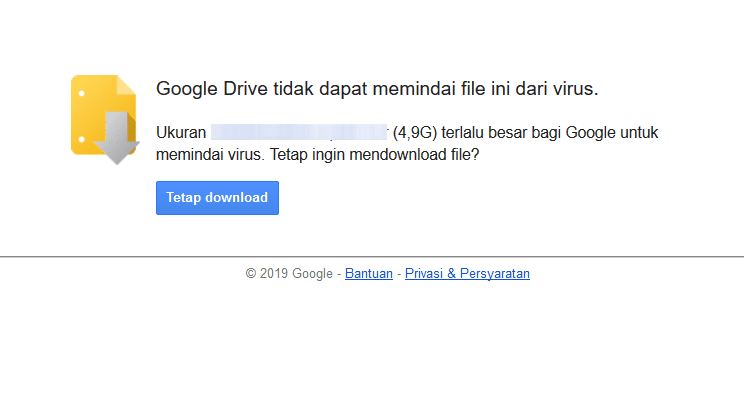This screenshot has height=415, width=744.
Task: Click the "Tetap ingin mendownload file?" question text
Action: [x=375, y=155]
